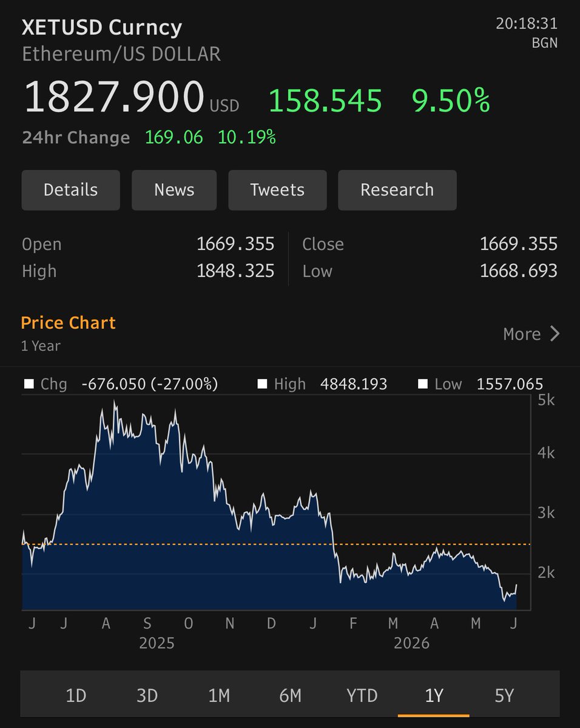Image resolution: width=580 pixels, height=728 pixels.
Task: Open the Details button
Action: (70, 190)
